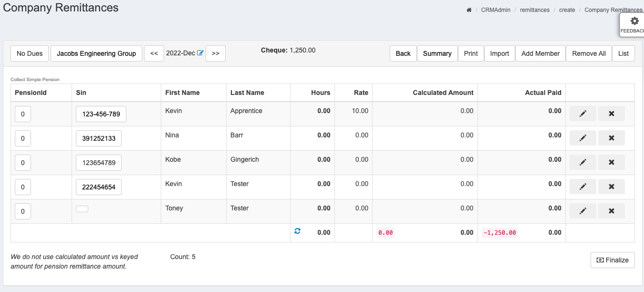Click SIN field for Nina Barr
Screen dimensions: 644x292
coord(99,138)
